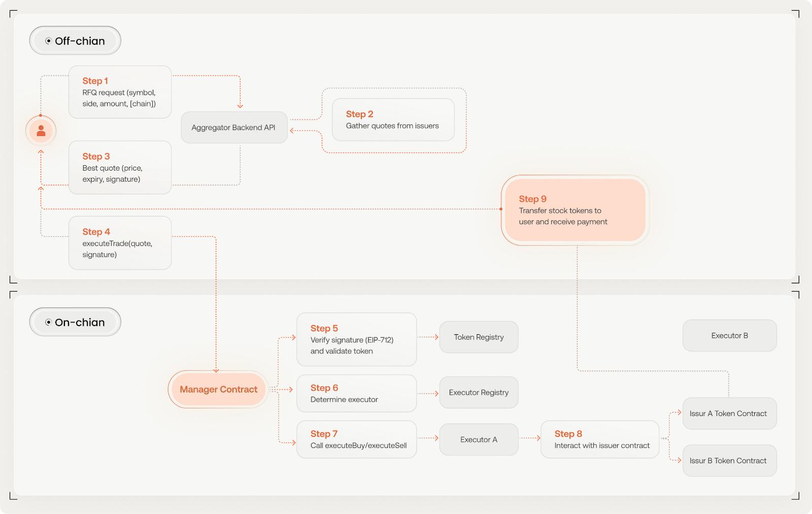Click the Token Registry node
This screenshot has width=812, height=514.
(x=479, y=337)
